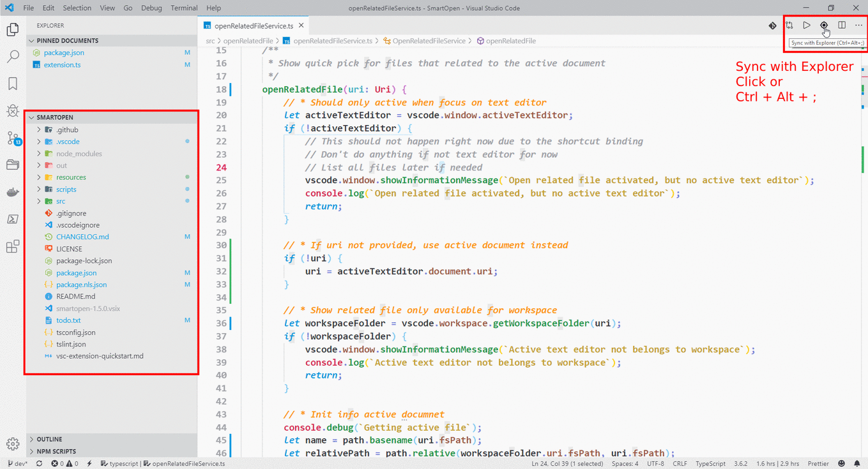Collapse the SMARTOPEN folder section
Image resolution: width=868 pixels, height=469 pixels.
[x=112, y=117]
